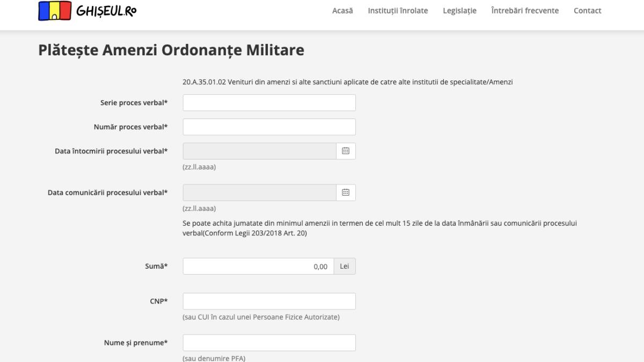Image resolution: width=644 pixels, height=362 pixels.
Task: Click the "CNP*" field label
Action: 158,301
